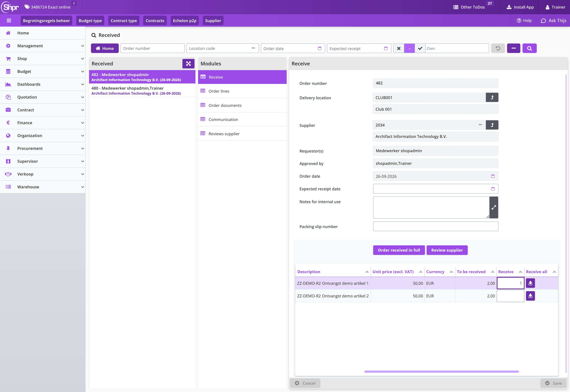The width and height of the screenshot is (570, 392).
Task: Click the horizontal scrollbar under order lines
Action: tap(441, 372)
